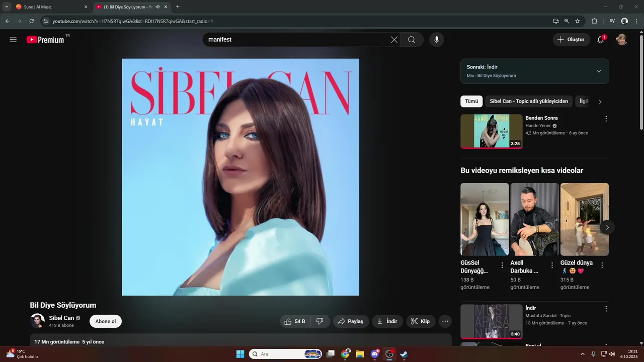Screen dimensions: 644x362
Task: Open the Axell Darbuka short thumbnail
Action: point(534,219)
